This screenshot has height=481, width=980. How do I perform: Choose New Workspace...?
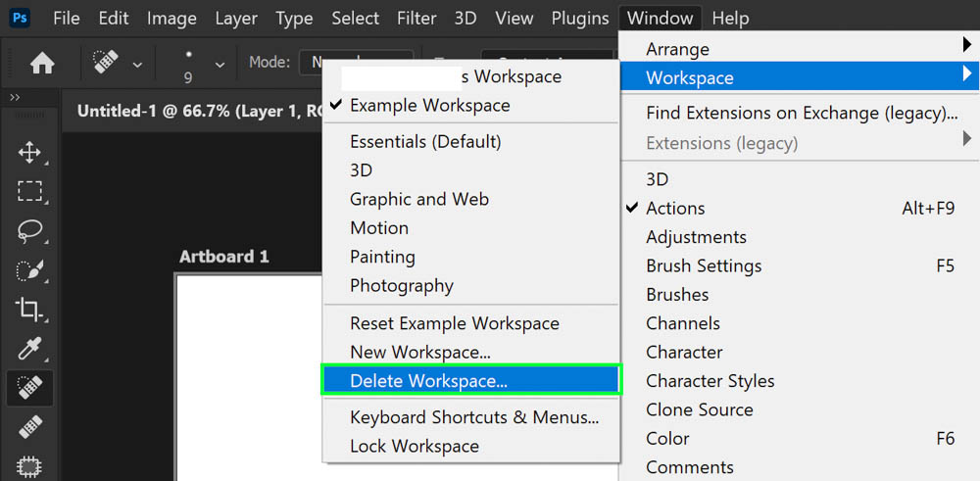(x=471, y=353)
